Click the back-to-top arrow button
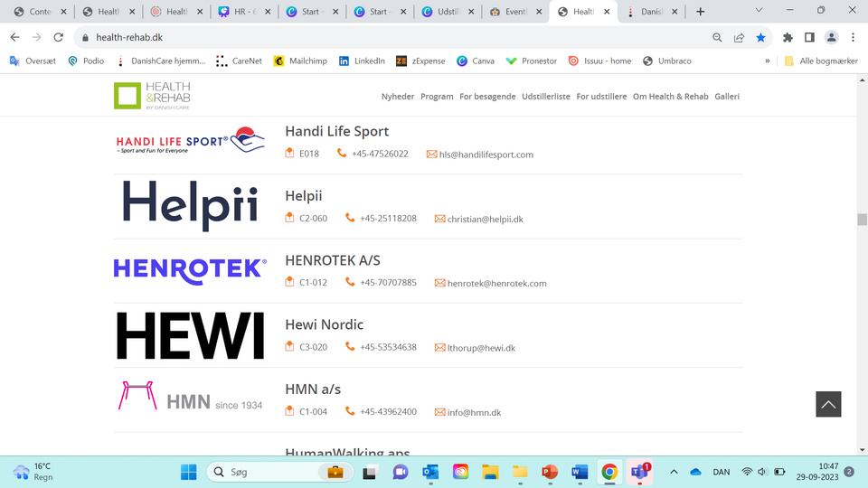This screenshot has height=488, width=868. pyautogui.click(x=828, y=404)
